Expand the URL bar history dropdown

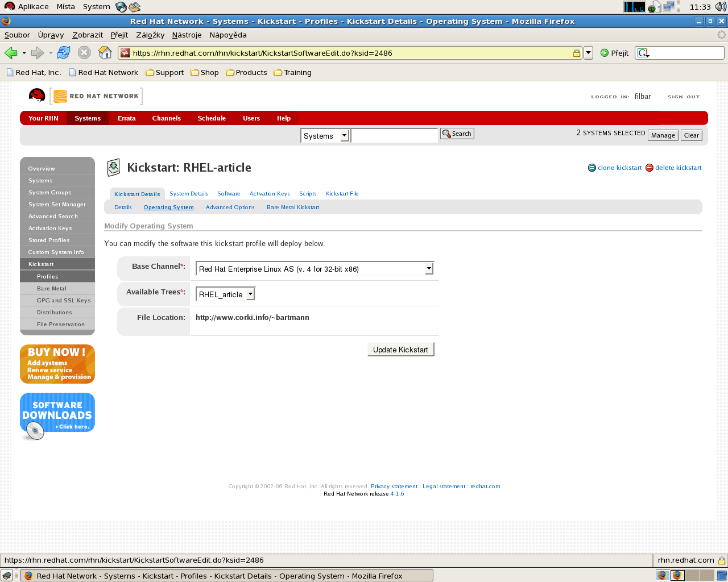pos(589,53)
